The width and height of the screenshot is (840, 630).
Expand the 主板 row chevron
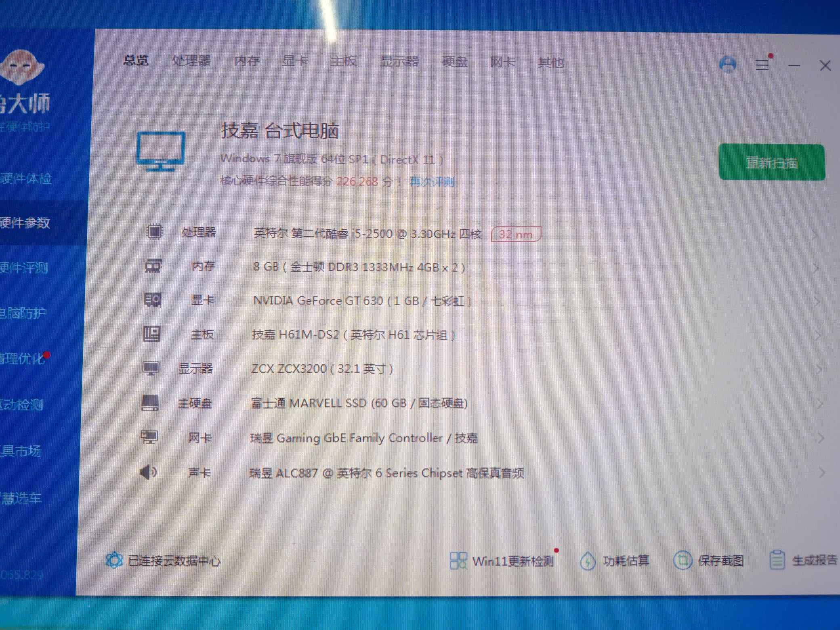click(x=818, y=336)
